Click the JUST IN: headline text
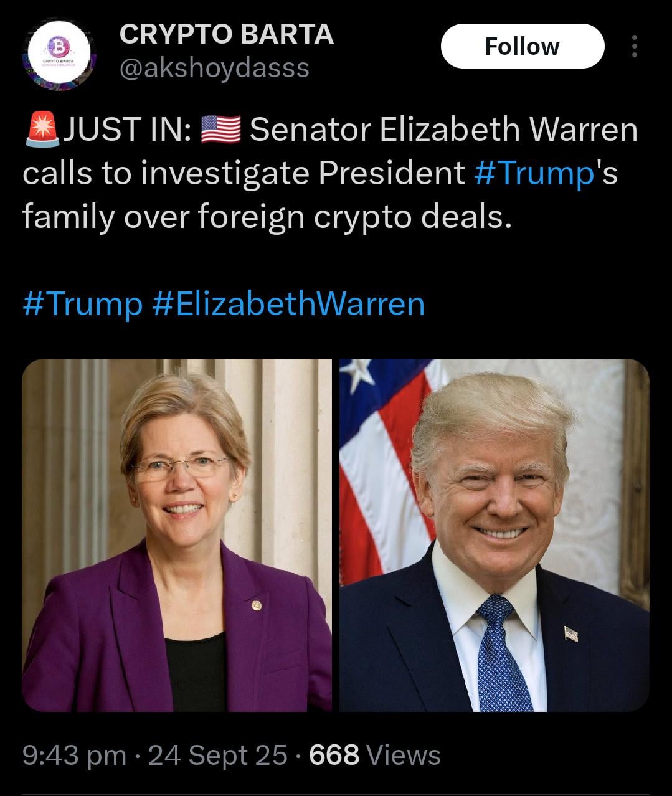This screenshot has height=796, width=672. [126, 130]
